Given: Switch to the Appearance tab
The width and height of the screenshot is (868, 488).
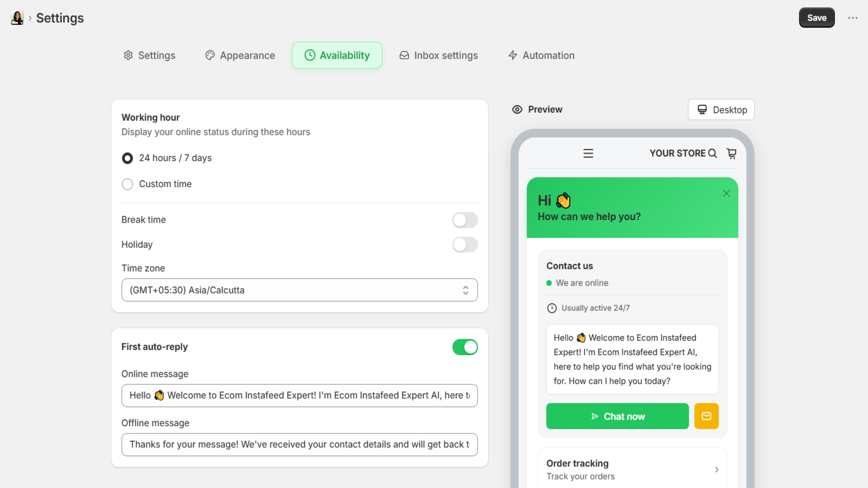Looking at the screenshot, I should coord(240,55).
